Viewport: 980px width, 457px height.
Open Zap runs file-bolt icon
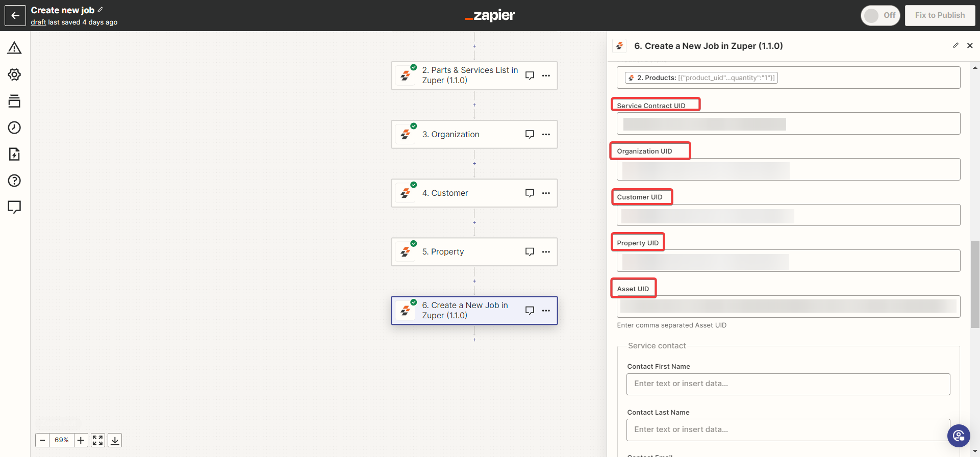(x=14, y=154)
